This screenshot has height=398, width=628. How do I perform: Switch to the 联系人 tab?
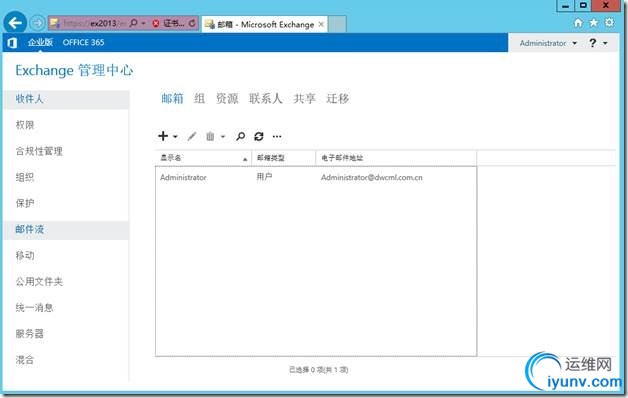click(266, 98)
